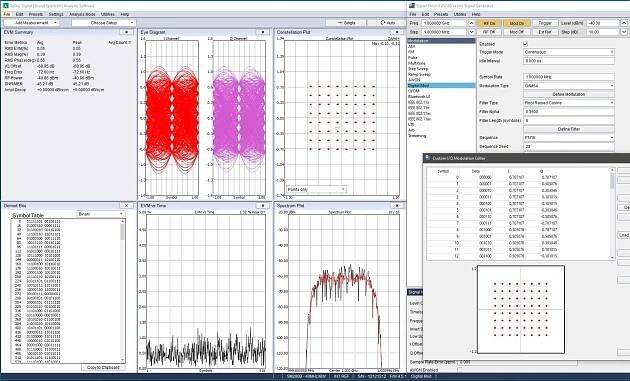
Task: Close the Spectrum Plot panel with its X
Action: click(x=396, y=206)
